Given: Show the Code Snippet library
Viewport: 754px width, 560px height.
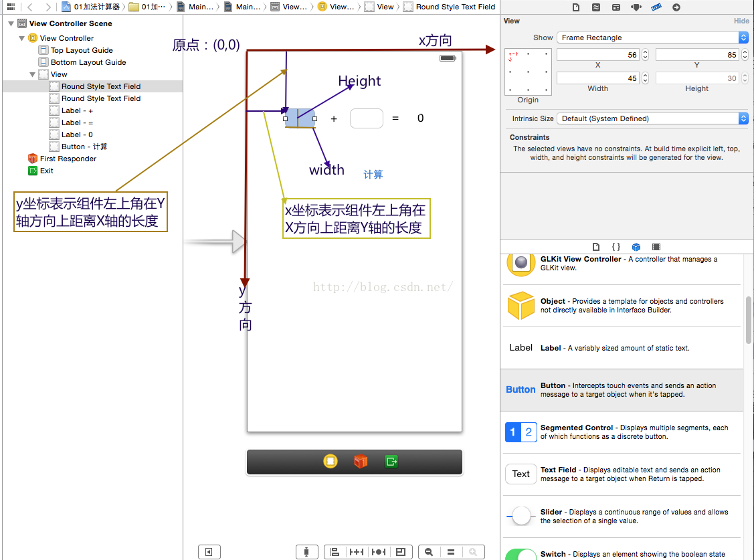Looking at the screenshot, I should (x=616, y=247).
